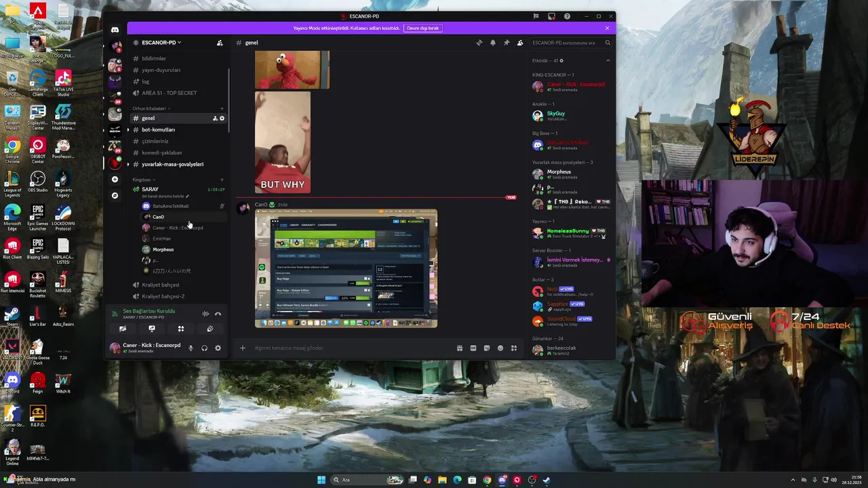Image resolution: width=868 pixels, height=488 pixels.
Task: Open the create invite icon beside ESCANOR-PD
Action: pyautogui.click(x=220, y=43)
